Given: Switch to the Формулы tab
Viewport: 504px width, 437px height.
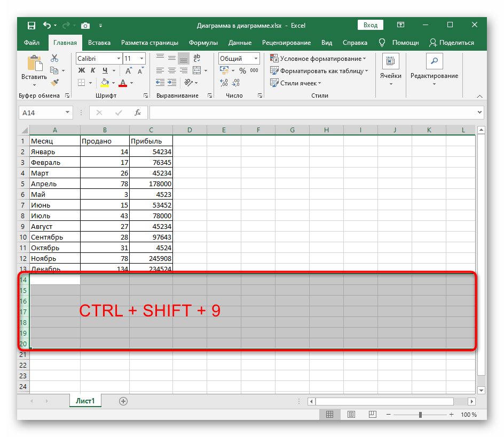Looking at the screenshot, I should coord(203,43).
